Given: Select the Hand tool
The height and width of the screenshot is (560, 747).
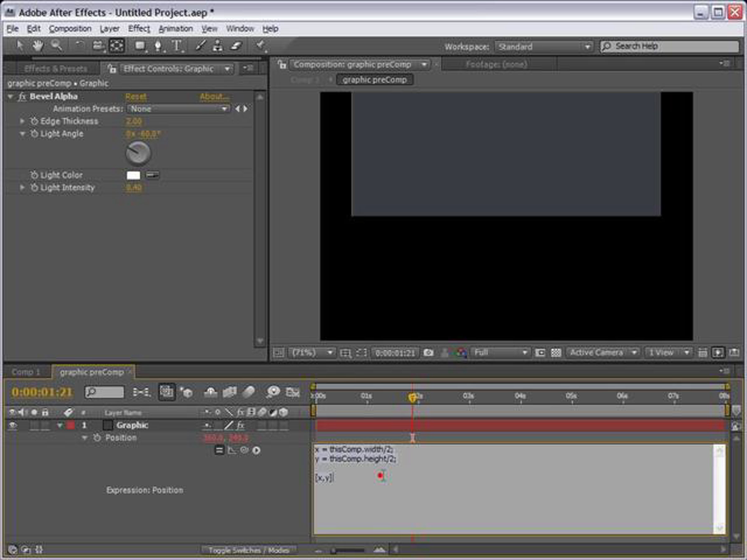Looking at the screenshot, I should (37, 45).
